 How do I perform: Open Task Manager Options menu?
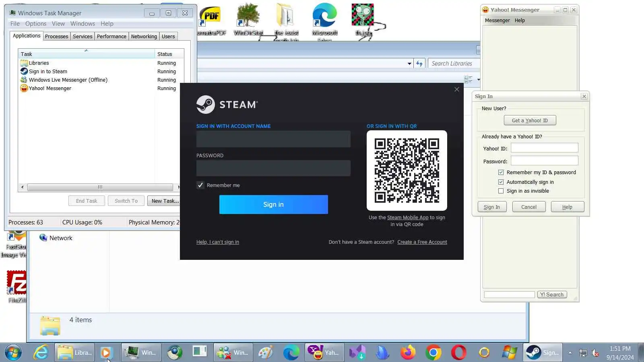36,24
